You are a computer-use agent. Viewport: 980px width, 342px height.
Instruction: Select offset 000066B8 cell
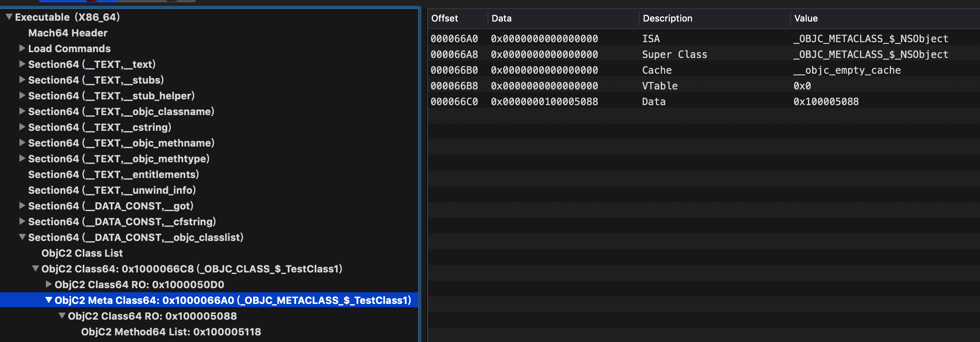(454, 86)
